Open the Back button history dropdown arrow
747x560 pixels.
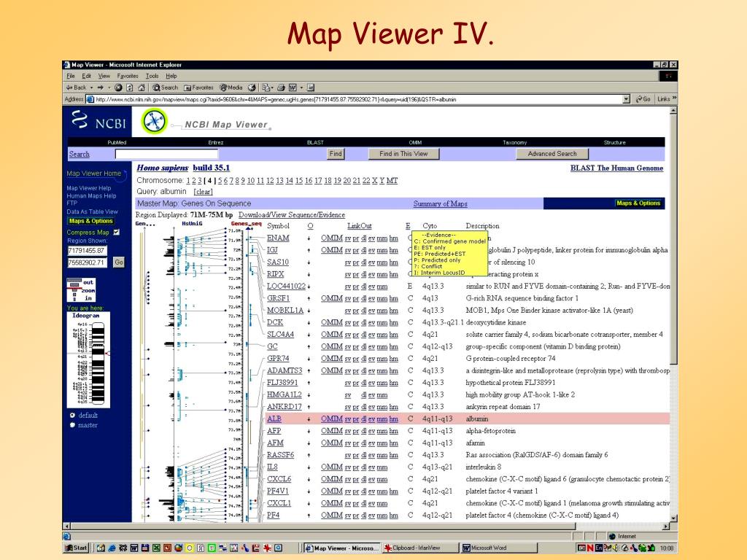point(91,87)
